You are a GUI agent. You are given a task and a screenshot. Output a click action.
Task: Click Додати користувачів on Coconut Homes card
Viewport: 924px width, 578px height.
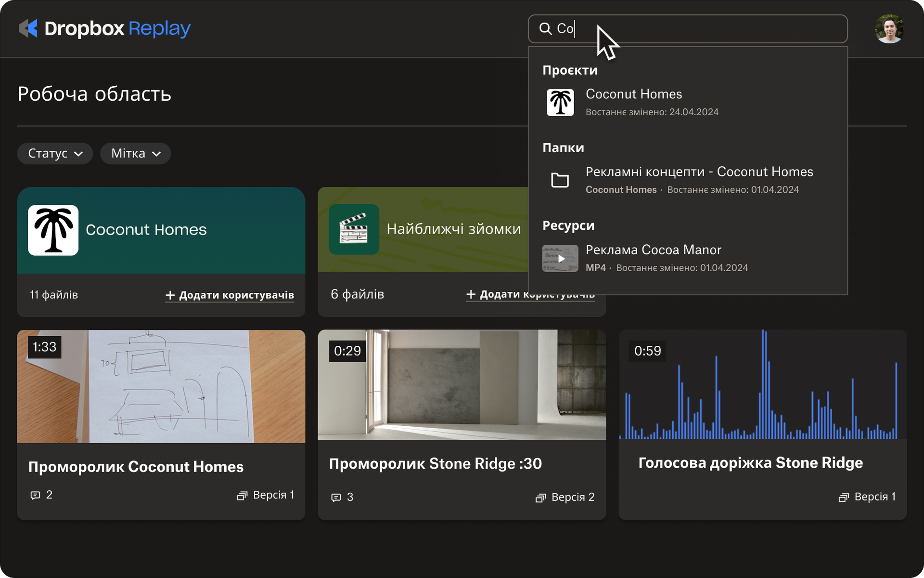point(230,295)
